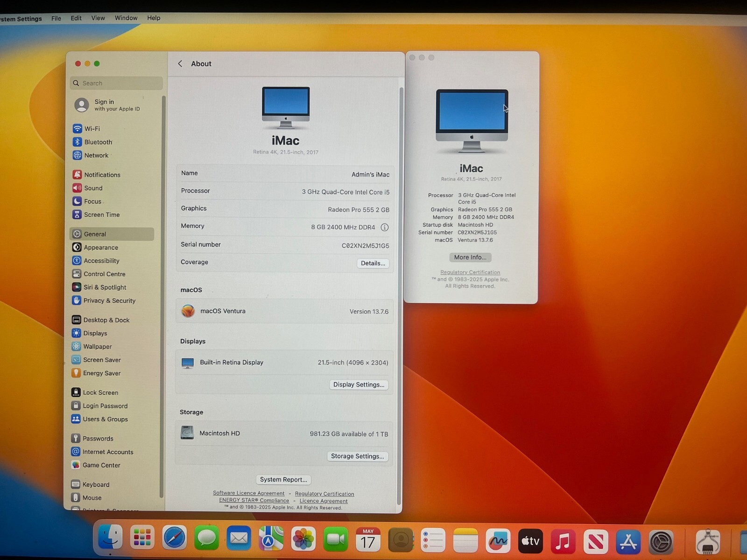The image size is (747, 560).
Task: Open Users & Groups settings
Action: pos(99,419)
